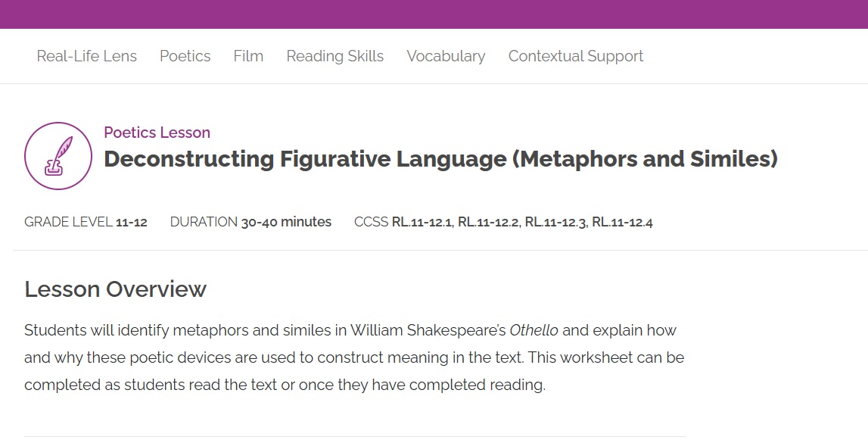Select the Film menu item
Viewport: 868px width, 440px height.
(248, 56)
